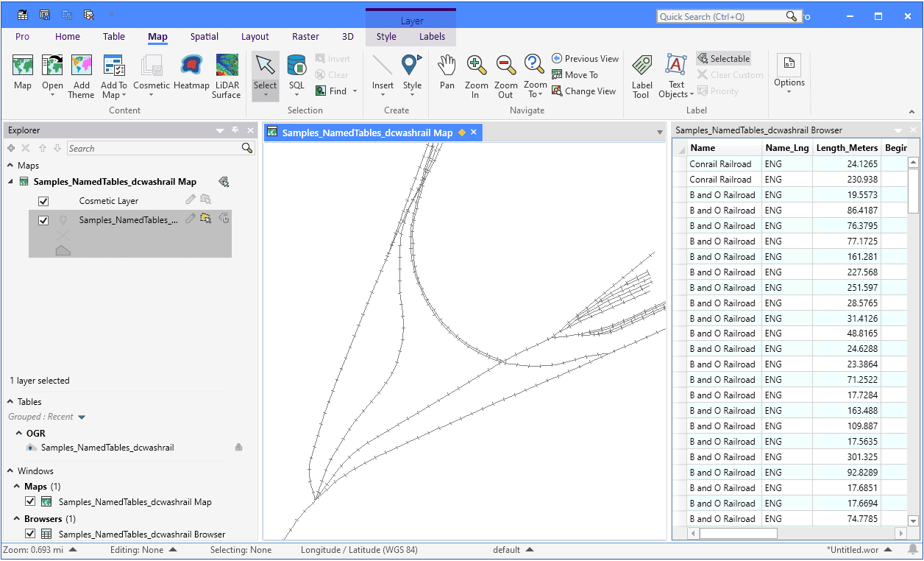
Task: Toggle the Samples_NamedTables_dcwashrail Browser window checkbox
Action: click(30, 534)
